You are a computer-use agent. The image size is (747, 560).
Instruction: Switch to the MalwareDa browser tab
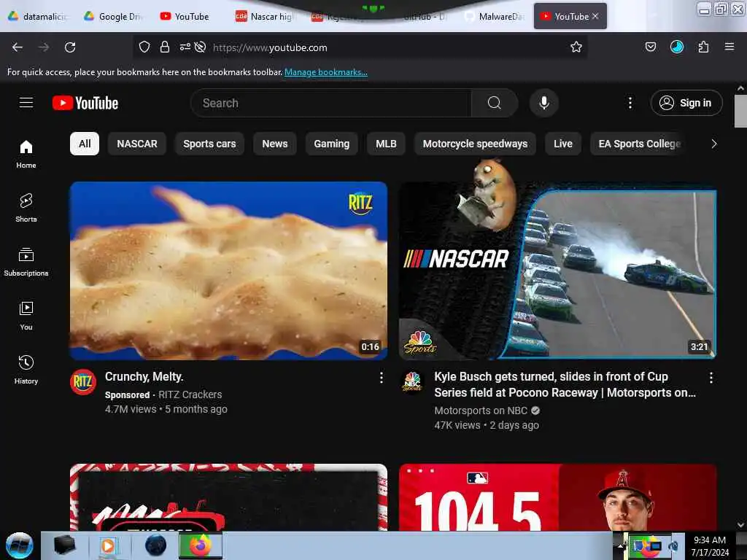tap(495, 16)
